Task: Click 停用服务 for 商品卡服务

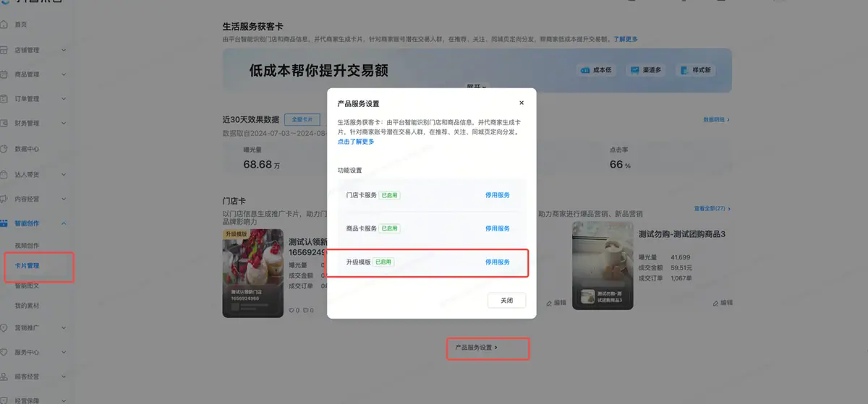Action: (497, 228)
